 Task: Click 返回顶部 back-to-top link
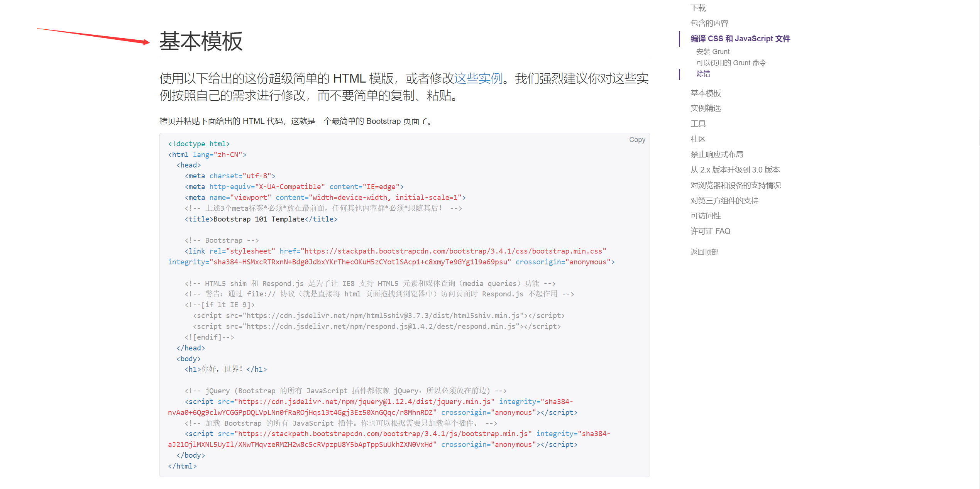704,252
